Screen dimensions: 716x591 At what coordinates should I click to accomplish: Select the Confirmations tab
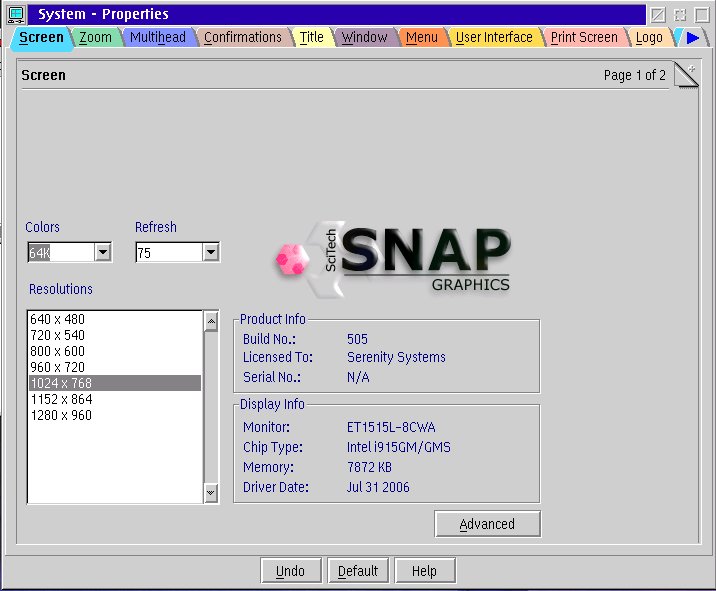pos(242,37)
